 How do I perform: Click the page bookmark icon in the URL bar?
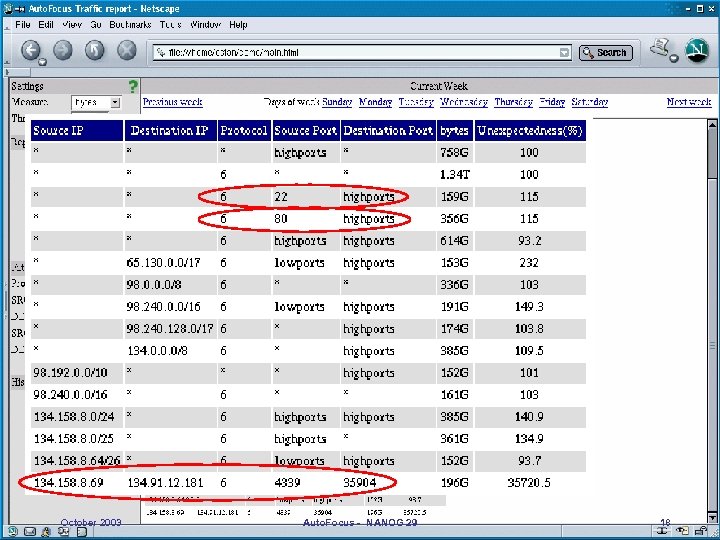pos(160,53)
